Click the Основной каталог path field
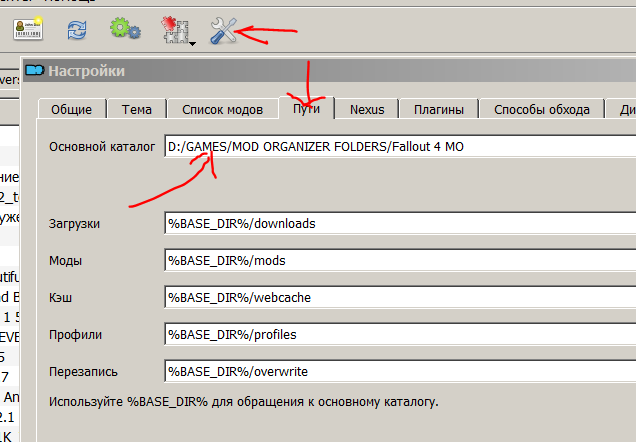 click(x=400, y=147)
